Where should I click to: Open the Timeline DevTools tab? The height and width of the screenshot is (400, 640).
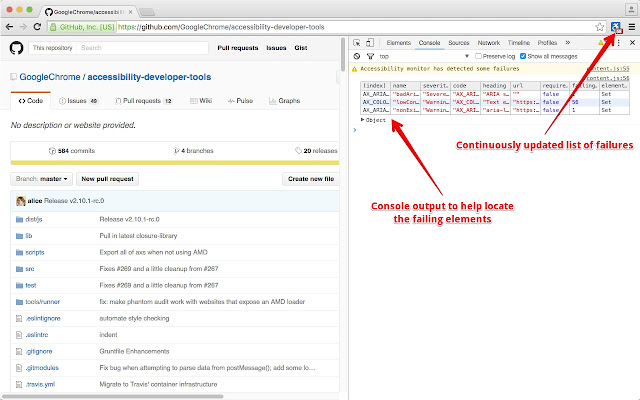click(519, 42)
